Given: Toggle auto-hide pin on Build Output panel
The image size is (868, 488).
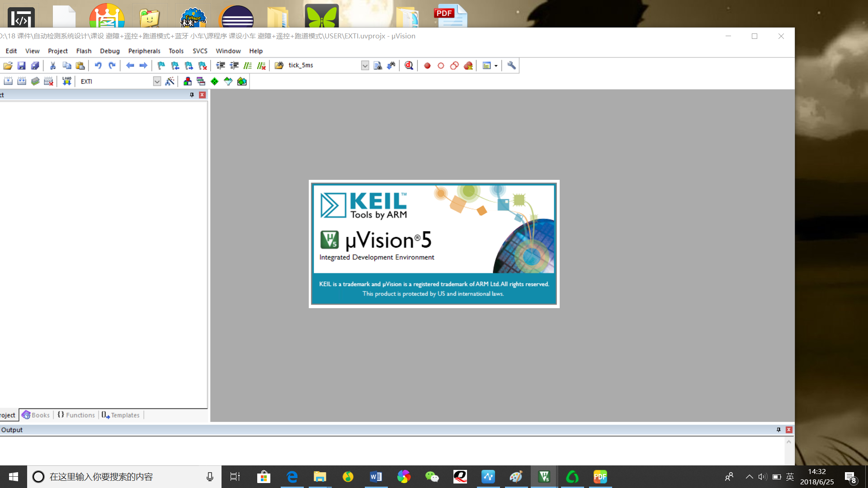Looking at the screenshot, I should (778, 430).
